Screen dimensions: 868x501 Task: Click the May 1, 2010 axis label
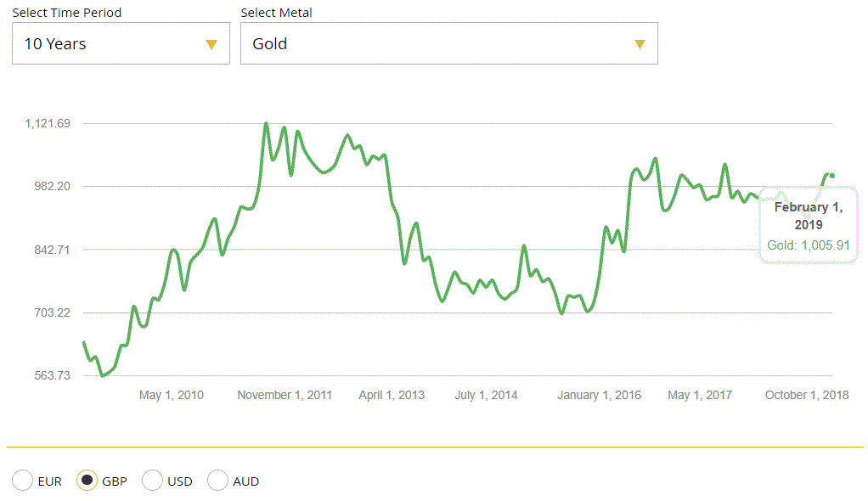171,396
